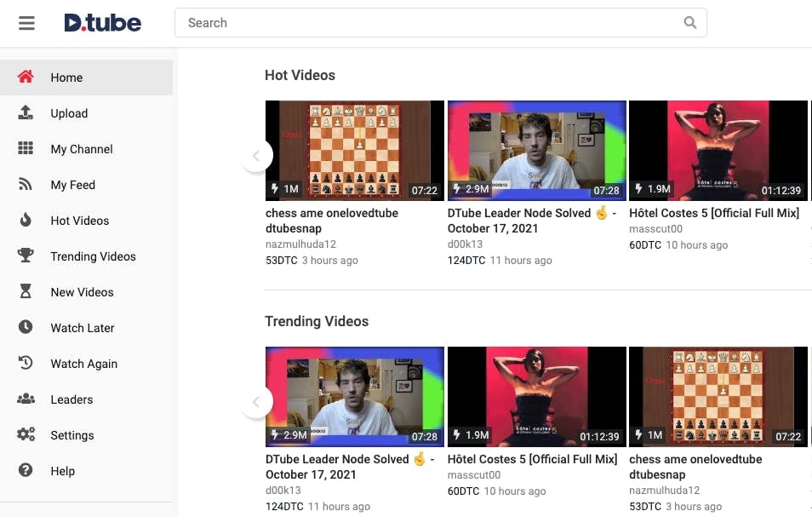Select the Hot Videos flame icon
Image resolution: width=812 pixels, height=517 pixels.
pos(26,221)
